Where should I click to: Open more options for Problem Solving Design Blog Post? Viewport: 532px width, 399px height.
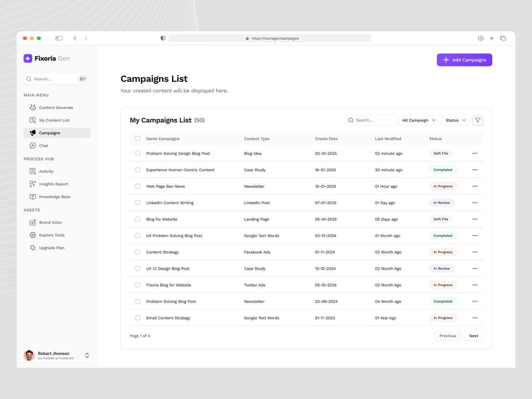[x=475, y=153]
